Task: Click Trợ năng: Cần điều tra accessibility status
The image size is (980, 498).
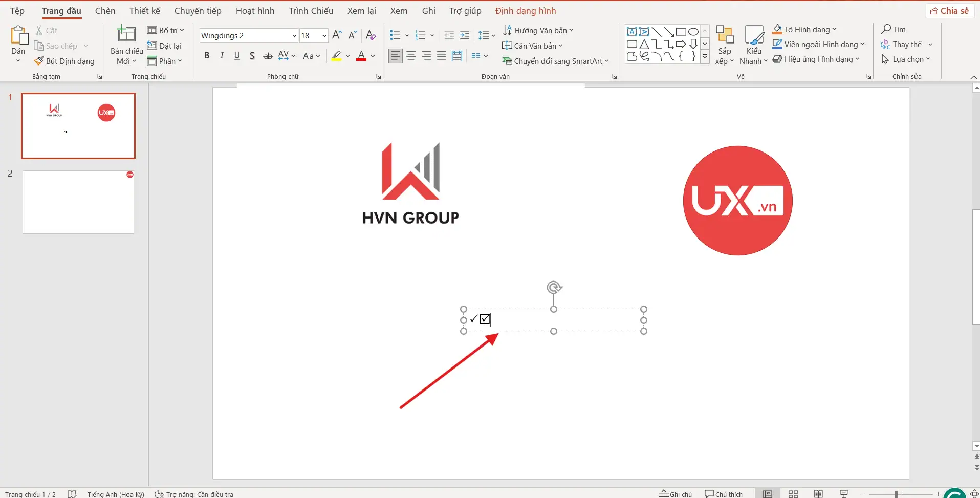Action: click(x=194, y=494)
